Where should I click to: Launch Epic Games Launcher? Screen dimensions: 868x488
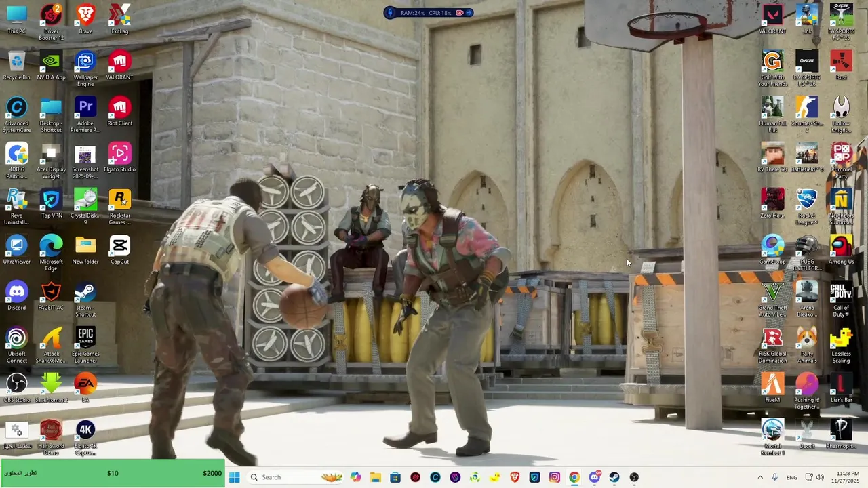point(85,344)
